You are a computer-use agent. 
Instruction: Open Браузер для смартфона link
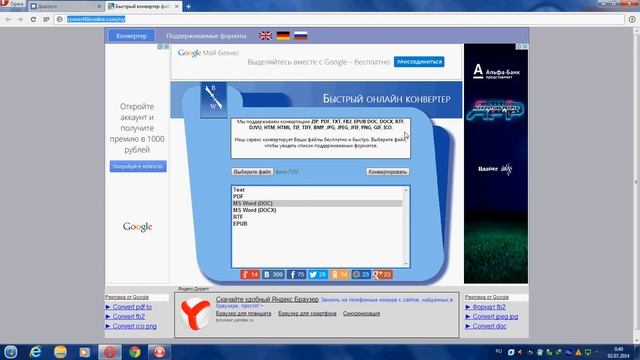[307, 313]
